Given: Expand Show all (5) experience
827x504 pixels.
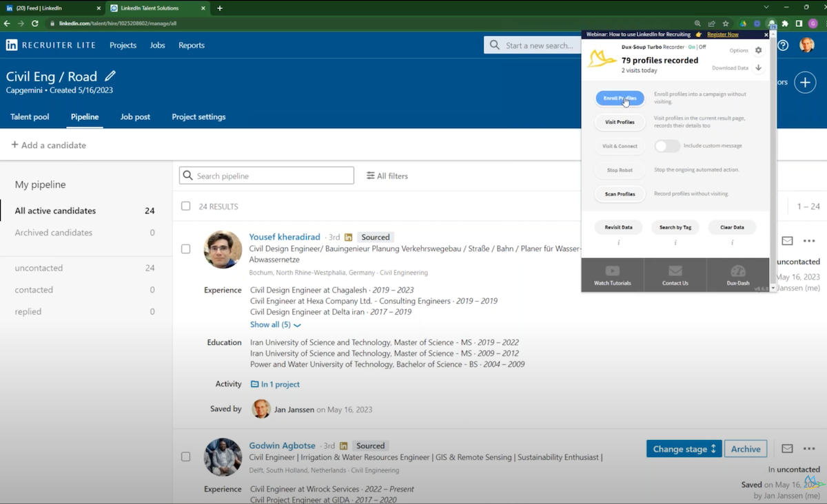Looking at the screenshot, I should pyautogui.click(x=276, y=324).
